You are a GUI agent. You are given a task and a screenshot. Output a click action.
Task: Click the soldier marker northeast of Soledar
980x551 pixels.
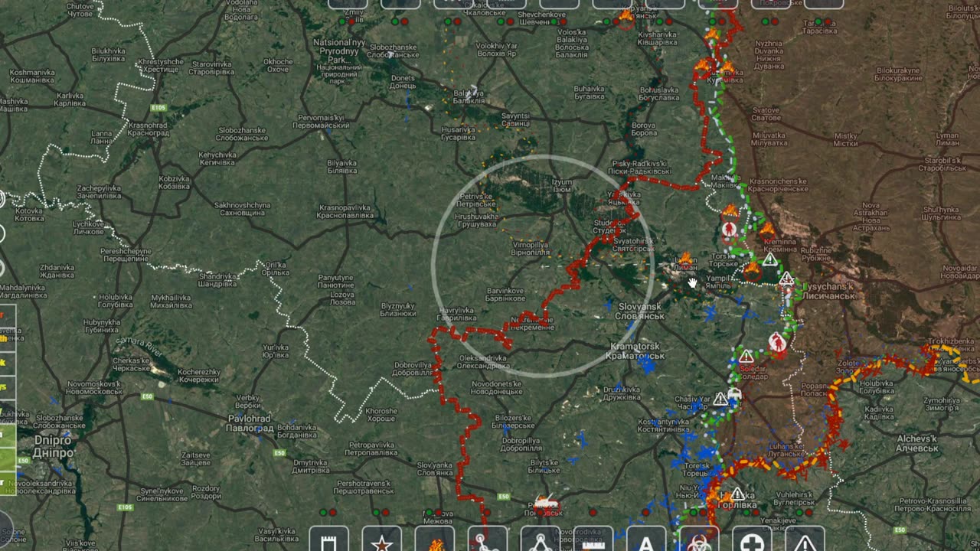pos(777,342)
